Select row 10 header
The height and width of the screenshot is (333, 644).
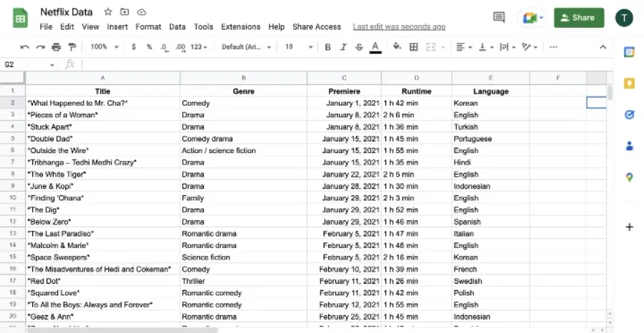(13, 198)
